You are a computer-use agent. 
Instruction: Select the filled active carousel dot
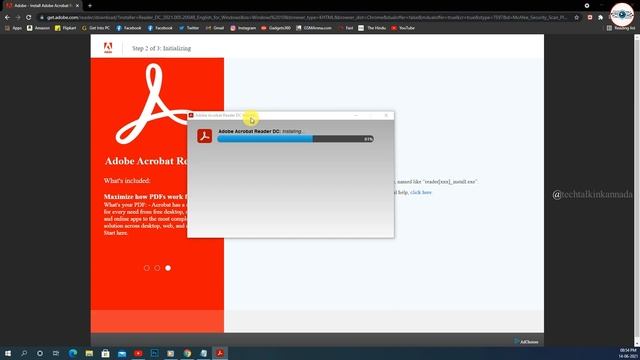pos(168,268)
